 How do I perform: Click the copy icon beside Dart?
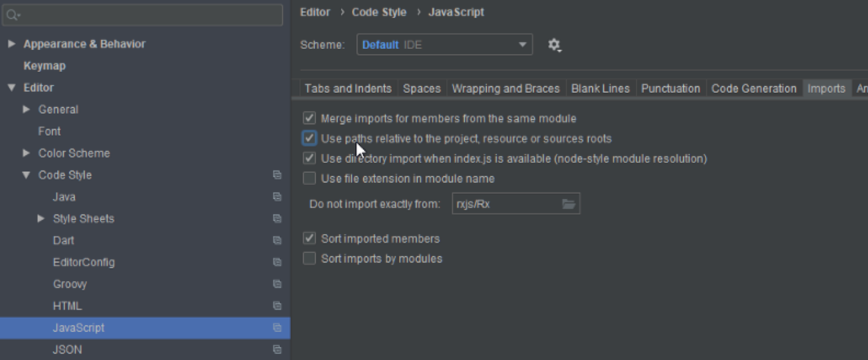[277, 240]
